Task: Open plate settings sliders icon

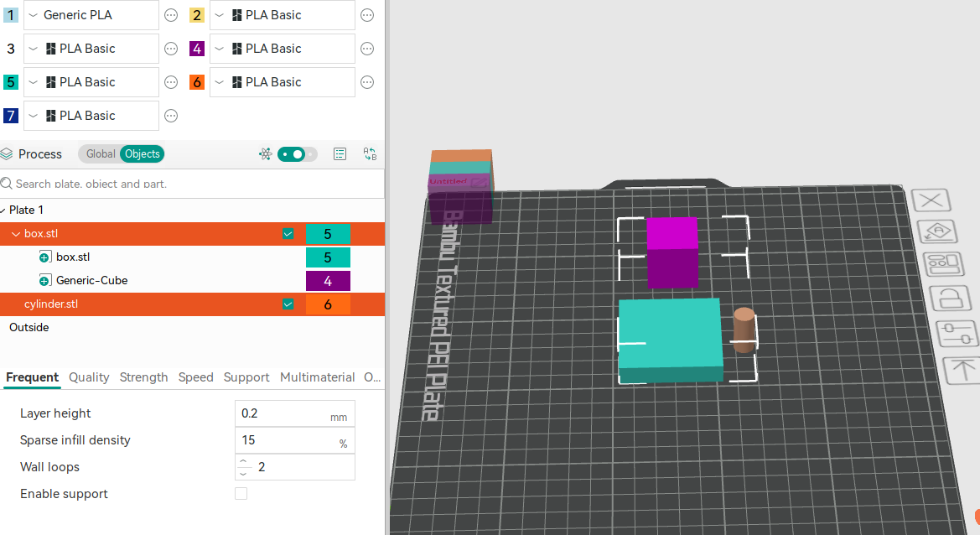Action: [957, 333]
